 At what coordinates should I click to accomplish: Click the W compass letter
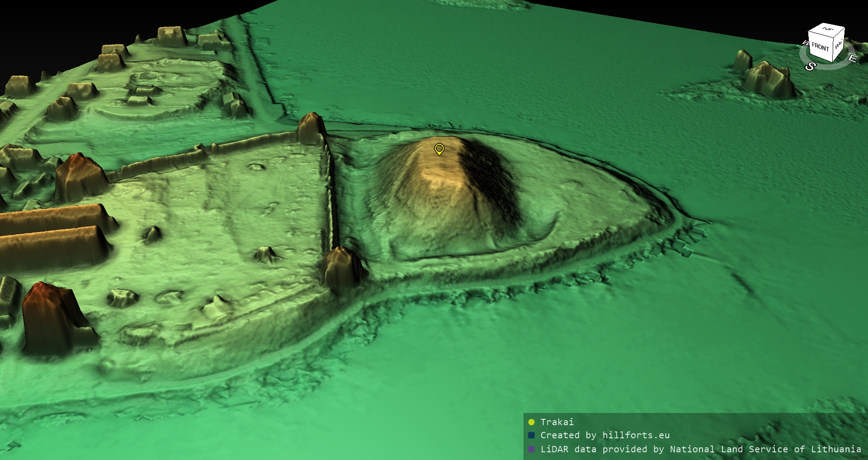click(805, 43)
